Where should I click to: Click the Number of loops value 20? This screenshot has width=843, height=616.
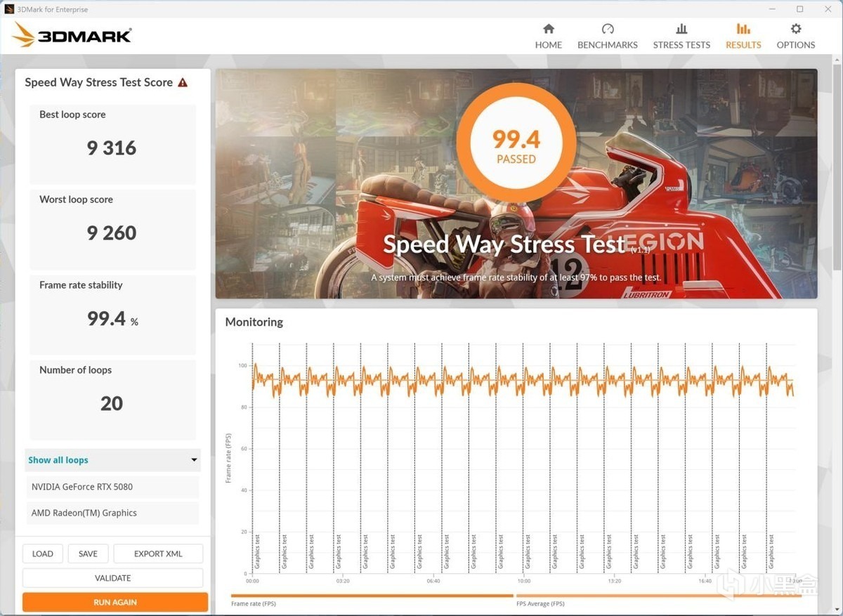[x=112, y=404]
